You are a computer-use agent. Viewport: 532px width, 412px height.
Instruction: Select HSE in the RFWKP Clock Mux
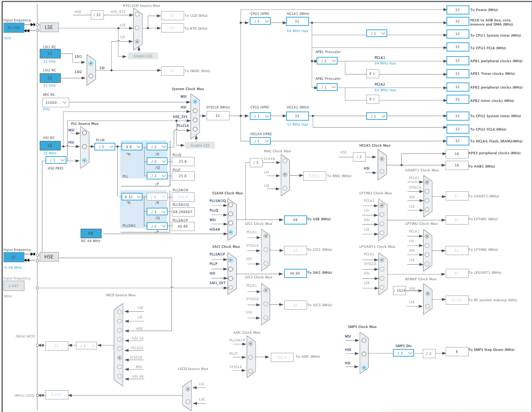(x=427, y=293)
